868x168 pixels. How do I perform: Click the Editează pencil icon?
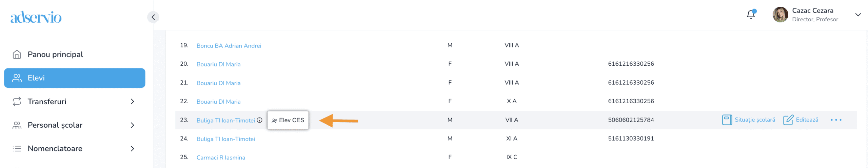tap(788, 120)
